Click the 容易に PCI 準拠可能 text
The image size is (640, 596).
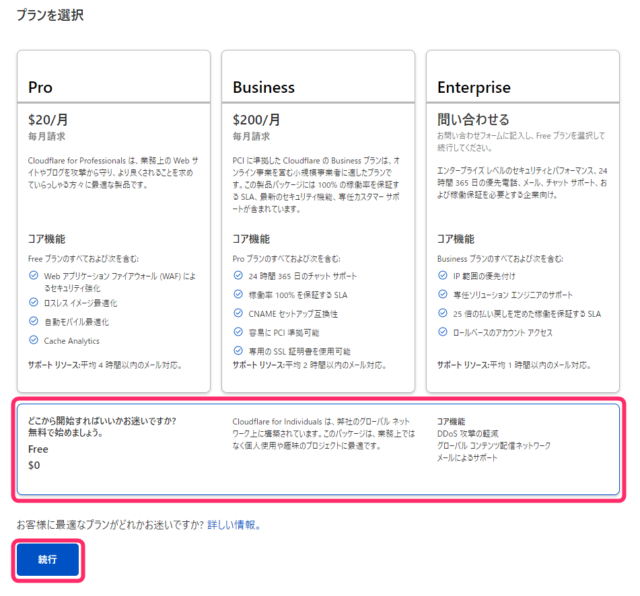pyautogui.click(x=284, y=333)
